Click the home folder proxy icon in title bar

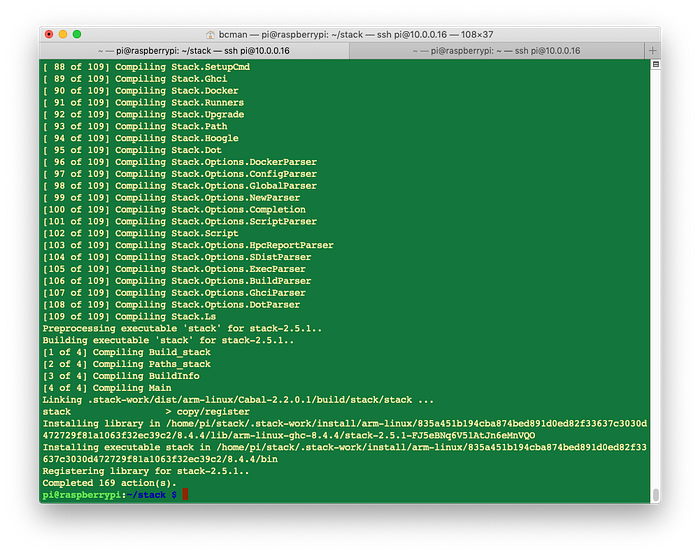coord(210,35)
